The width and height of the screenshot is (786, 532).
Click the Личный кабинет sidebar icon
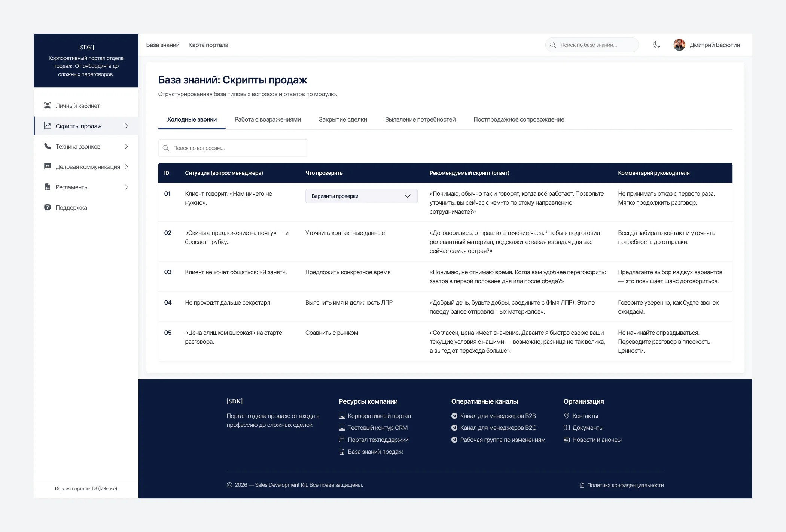(x=48, y=106)
